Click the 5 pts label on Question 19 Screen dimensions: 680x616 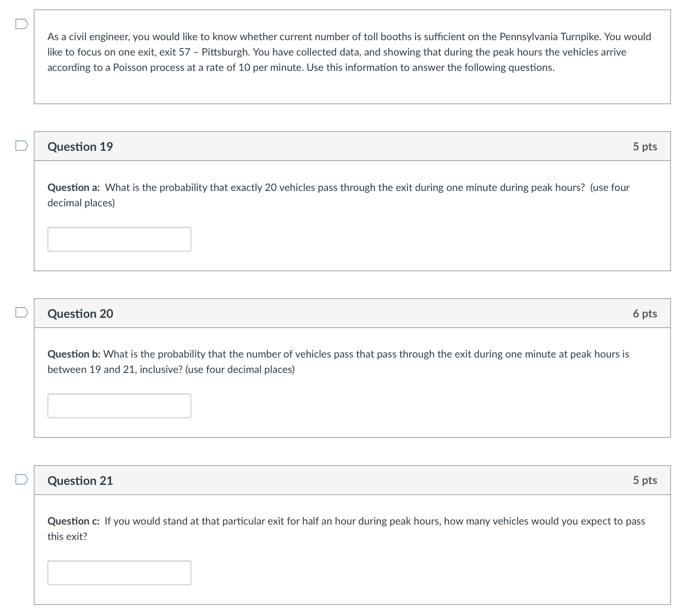pyautogui.click(x=645, y=147)
